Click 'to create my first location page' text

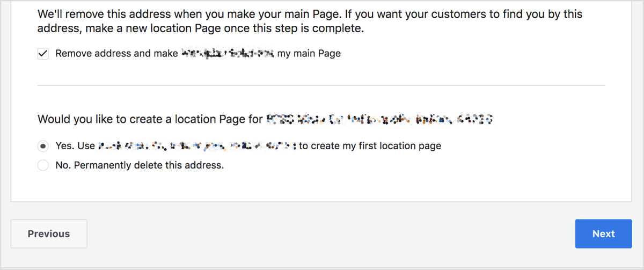[370, 146]
